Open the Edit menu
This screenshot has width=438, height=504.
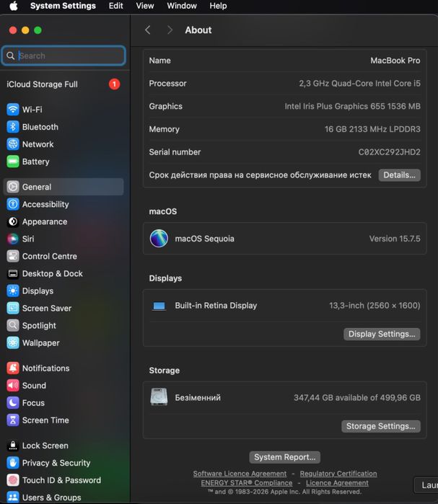coord(115,6)
